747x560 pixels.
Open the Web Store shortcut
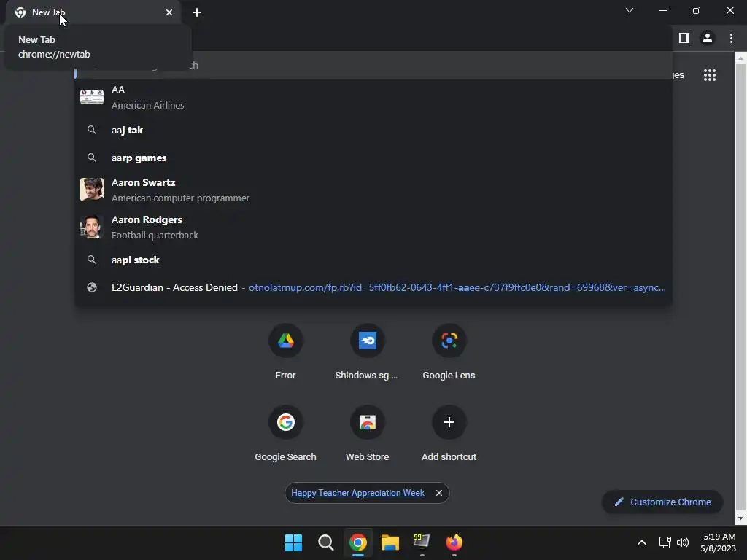(367, 434)
